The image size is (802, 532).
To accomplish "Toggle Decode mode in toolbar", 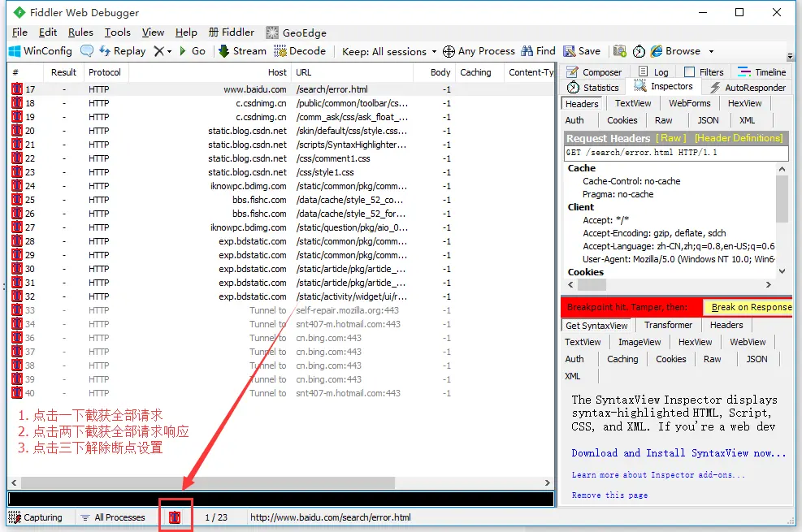I will [x=300, y=51].
